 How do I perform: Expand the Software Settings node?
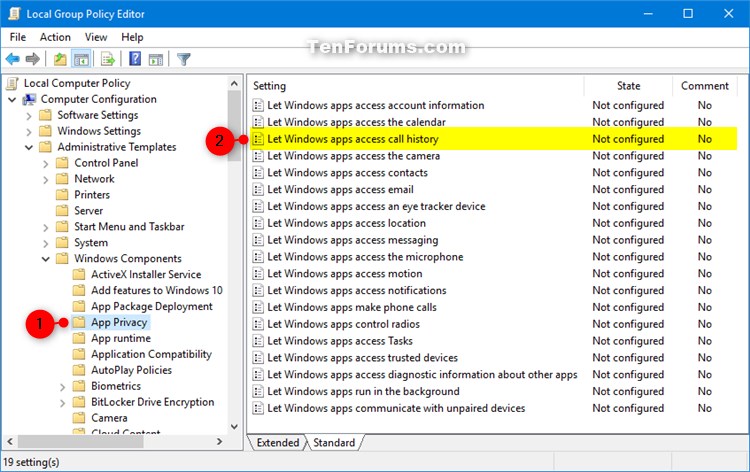click(29, 116)
